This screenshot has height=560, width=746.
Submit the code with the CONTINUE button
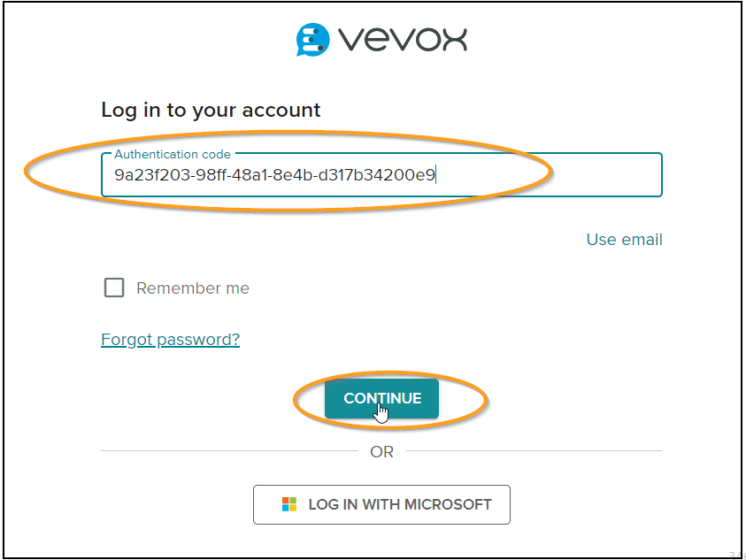click(x=382, y=399)
